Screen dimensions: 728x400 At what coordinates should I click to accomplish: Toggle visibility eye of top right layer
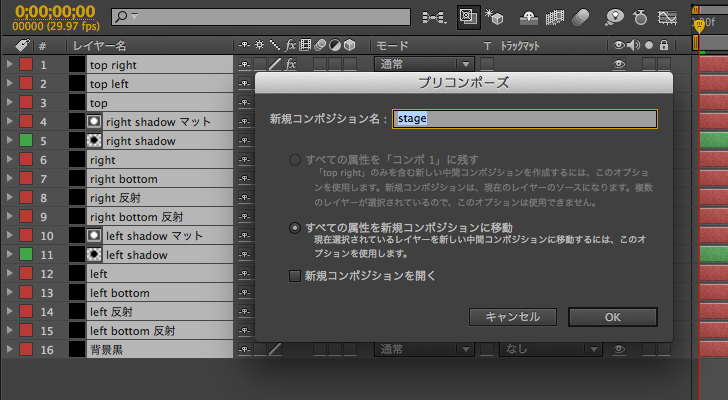click(619, 65)
